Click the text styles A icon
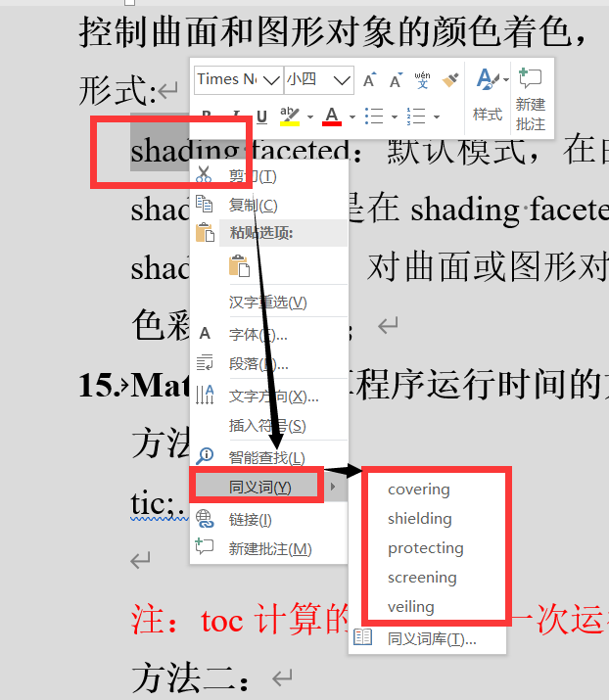This screenshot has width=609, height=700. click(x=489, y=79)
